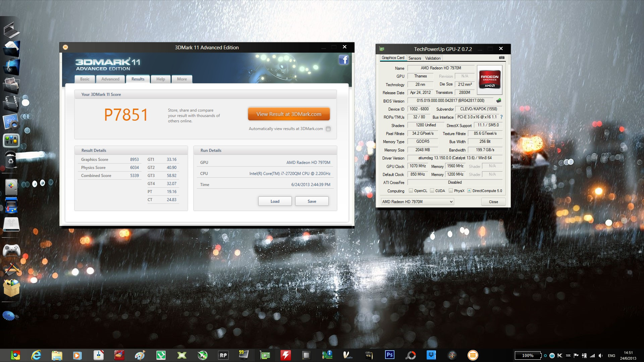
Task: Click the P7851 score text
Action: point(126,115)
